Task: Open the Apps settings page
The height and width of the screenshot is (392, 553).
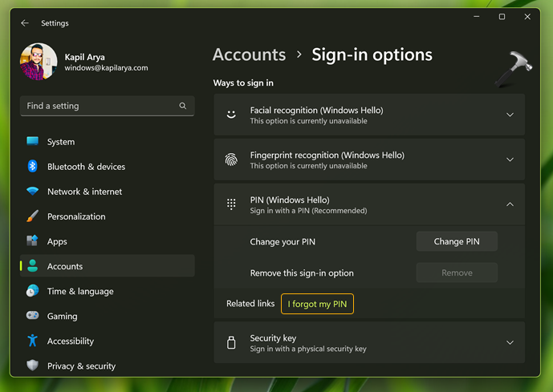Action: pyautogui.click(x=57, y=241)
